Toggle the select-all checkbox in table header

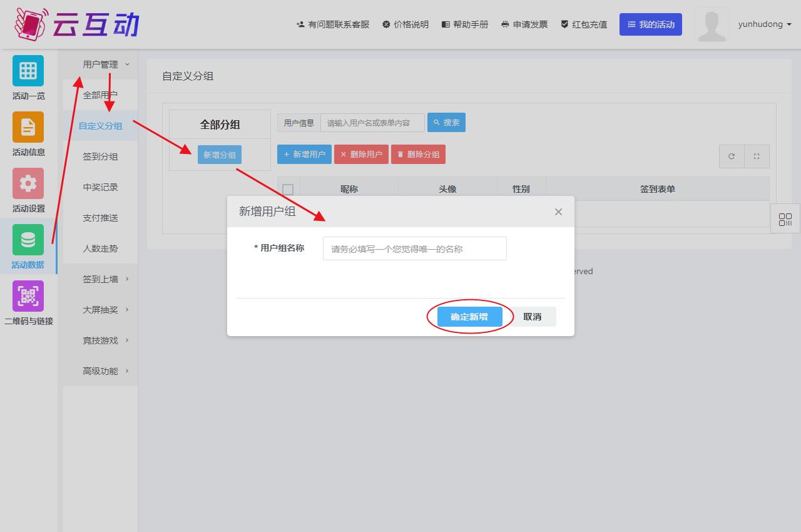(x=288, y=189)
